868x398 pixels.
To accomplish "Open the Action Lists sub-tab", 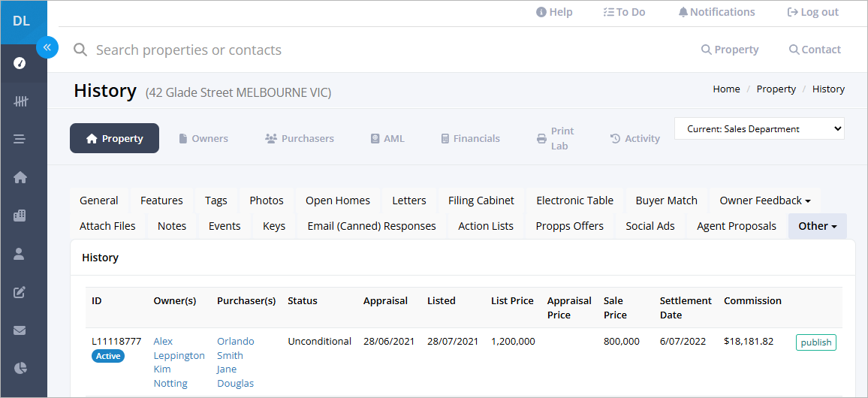I will pos(486,226).
